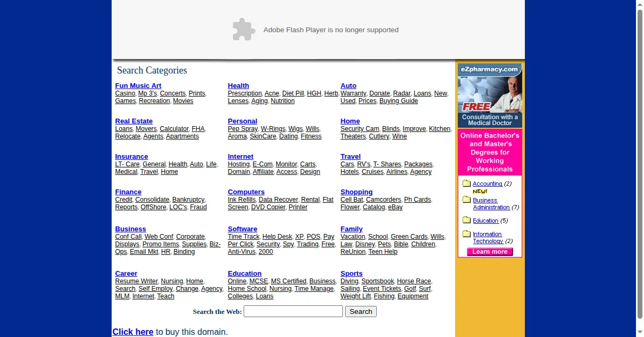Click the Information Technology folder icon
This screenshot has height=337, width=644.
(x=466, y=233)
